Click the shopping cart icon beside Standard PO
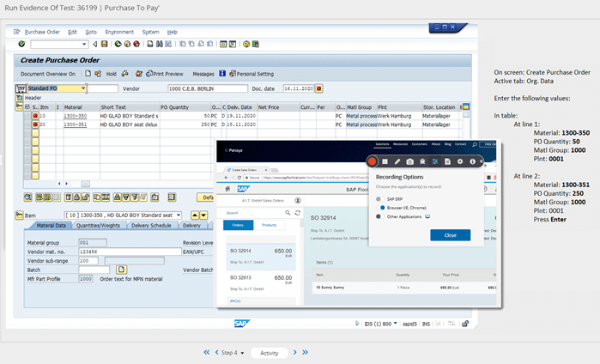 [21, 88]
